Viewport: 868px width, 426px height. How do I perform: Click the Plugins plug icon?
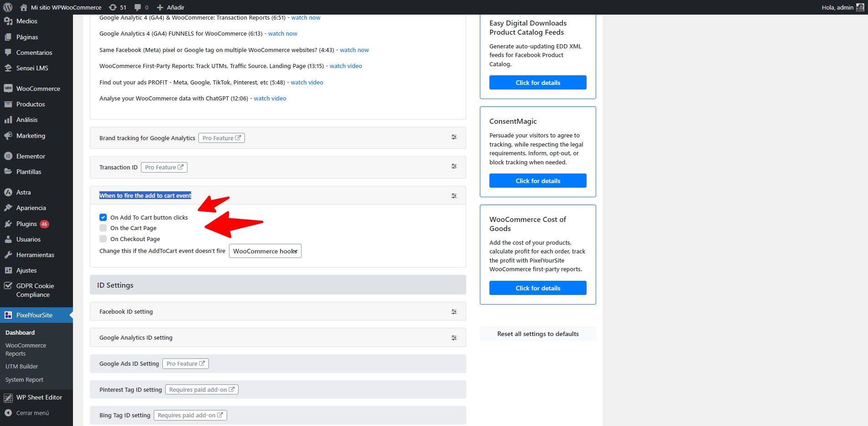(x=8, y=224)
